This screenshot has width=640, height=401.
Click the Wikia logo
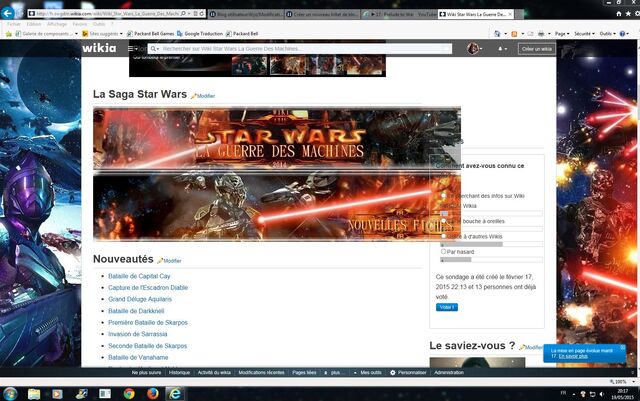99,48
